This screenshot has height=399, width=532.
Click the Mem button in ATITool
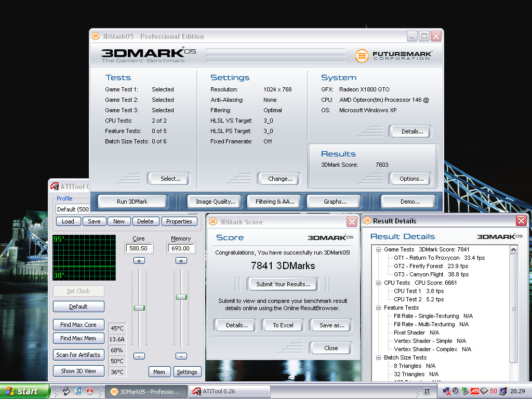(x=159, y=372)
